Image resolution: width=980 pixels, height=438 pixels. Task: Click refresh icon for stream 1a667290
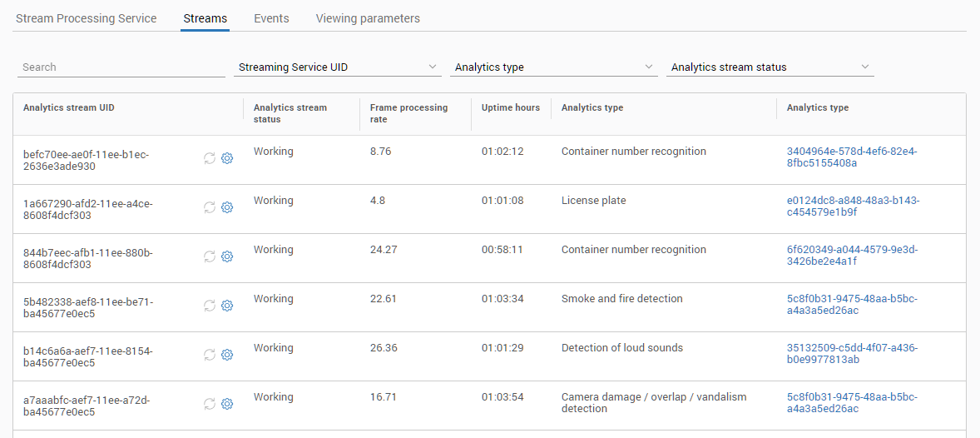tap(210, 207)
